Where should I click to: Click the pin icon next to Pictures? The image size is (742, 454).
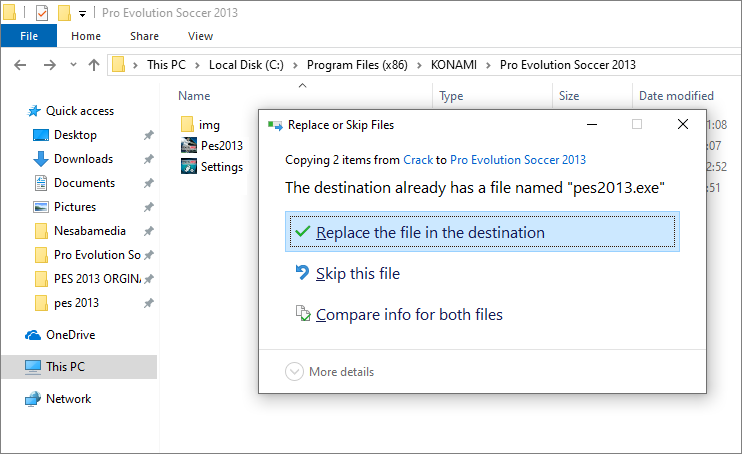pyautogui.click(x=149, y=207)
